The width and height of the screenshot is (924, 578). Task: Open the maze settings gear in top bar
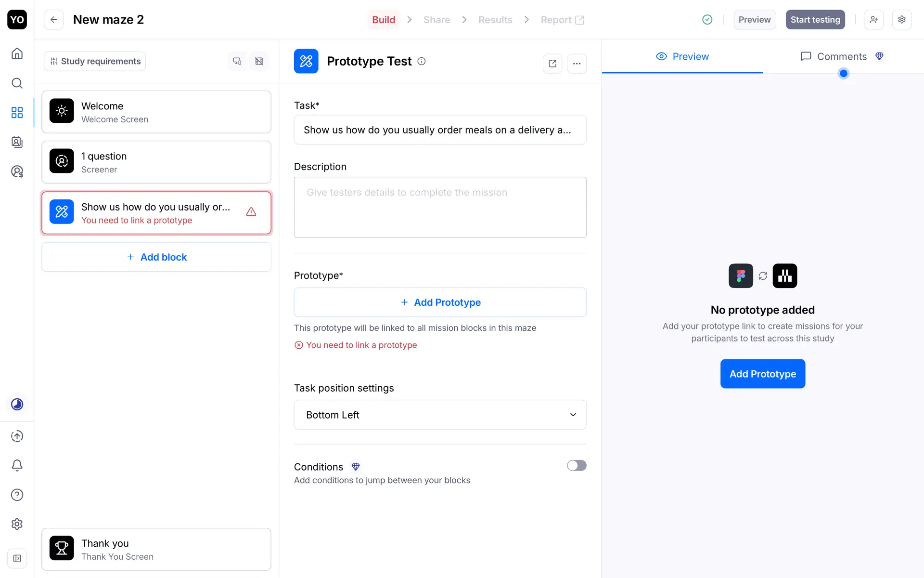tap(902, 20)
